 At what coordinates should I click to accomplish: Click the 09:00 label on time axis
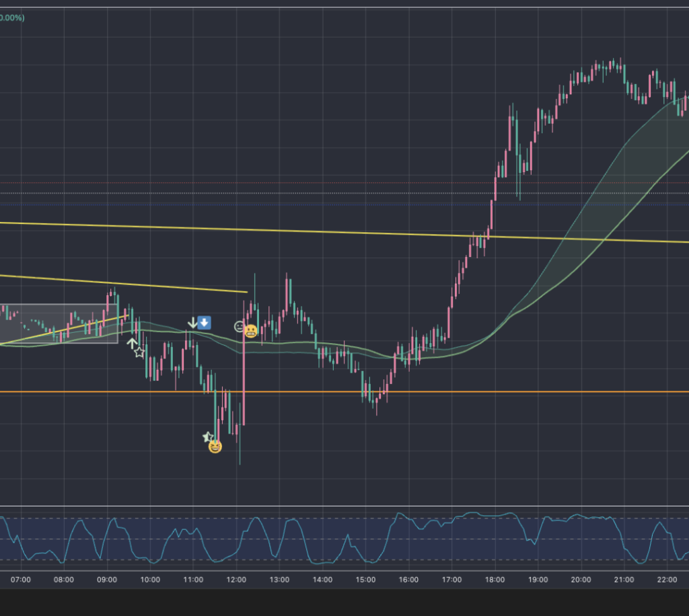107,580
